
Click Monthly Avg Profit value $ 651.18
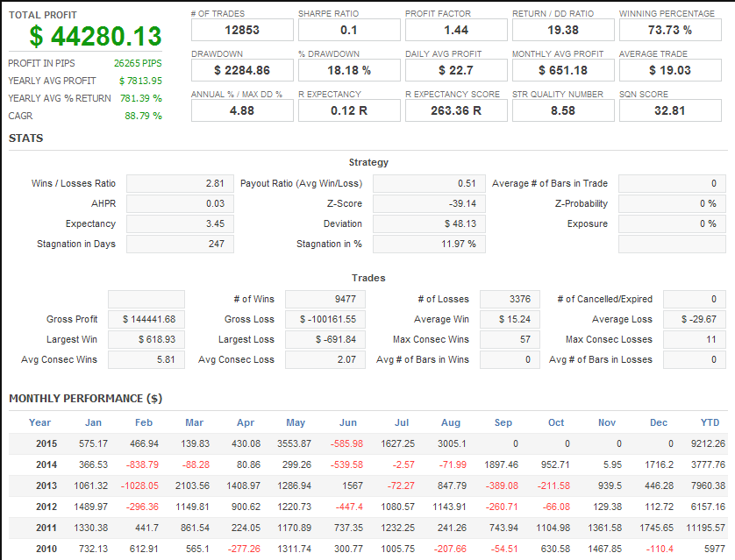563,71
